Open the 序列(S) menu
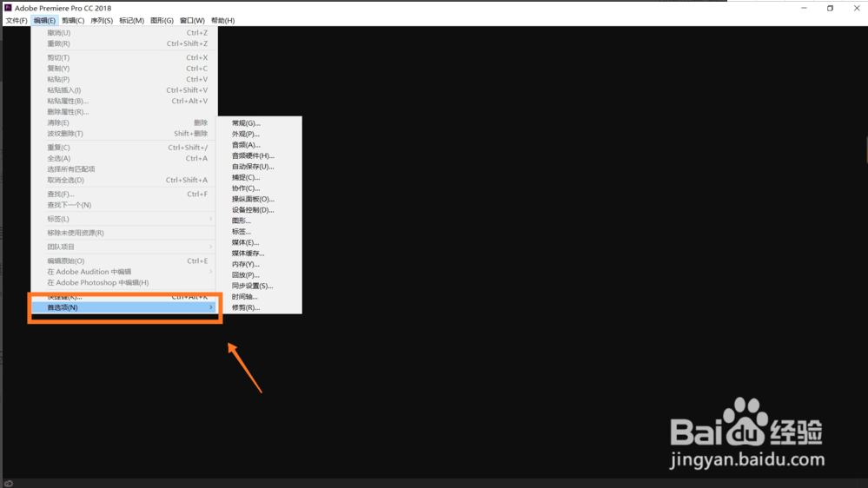The image size is (868, 488). (x=102, y=21)
